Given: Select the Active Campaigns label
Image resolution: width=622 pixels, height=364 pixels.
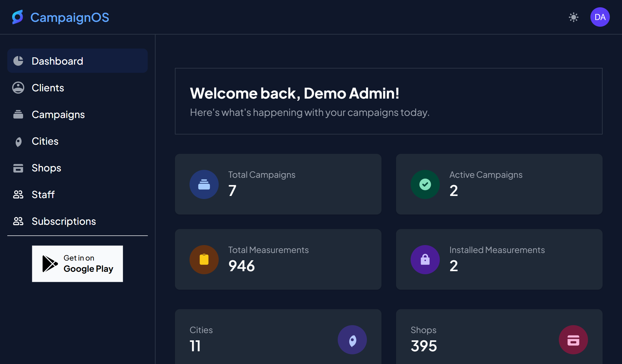Looking at the screenshot, I should [486, 175].
